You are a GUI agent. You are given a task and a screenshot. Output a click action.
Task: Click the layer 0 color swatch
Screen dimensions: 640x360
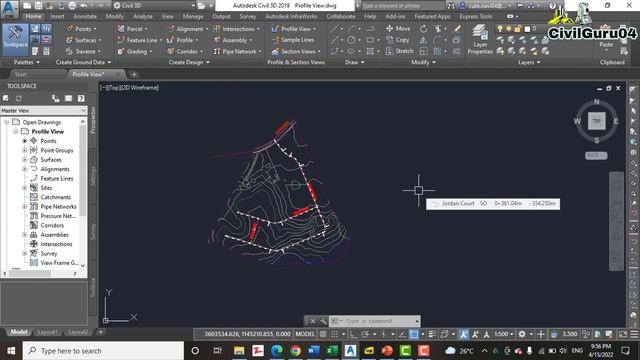tap(527, 29)
